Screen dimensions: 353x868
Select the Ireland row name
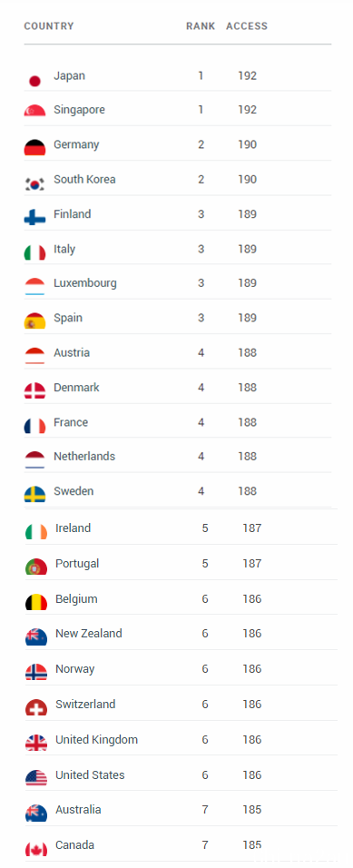point(73,528)
